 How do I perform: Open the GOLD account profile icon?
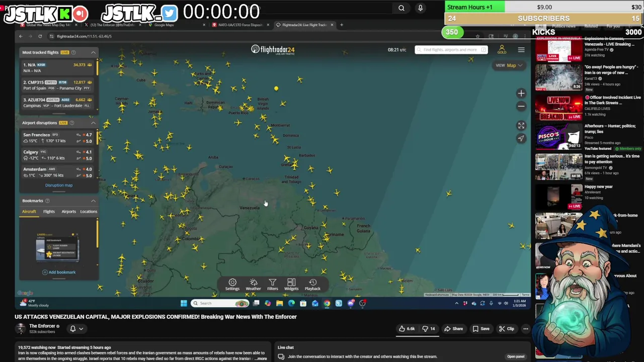click(502, 49)
